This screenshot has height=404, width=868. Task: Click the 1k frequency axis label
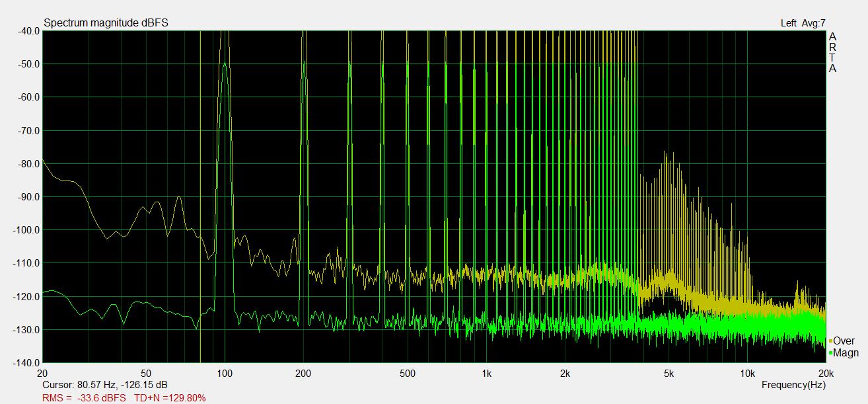486,374
